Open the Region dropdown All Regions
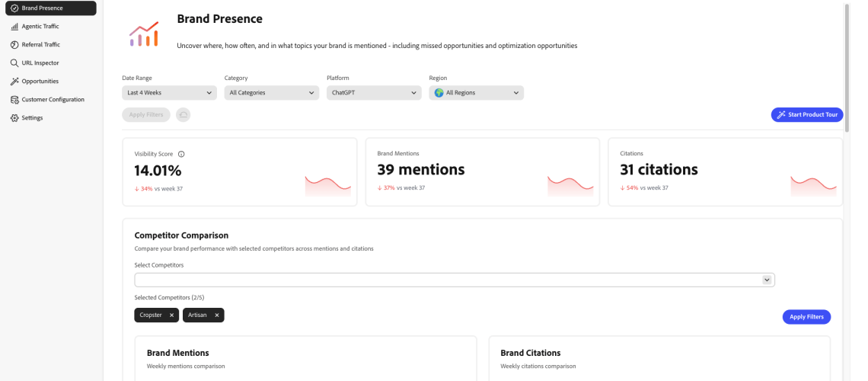 [x=477, y=93]
